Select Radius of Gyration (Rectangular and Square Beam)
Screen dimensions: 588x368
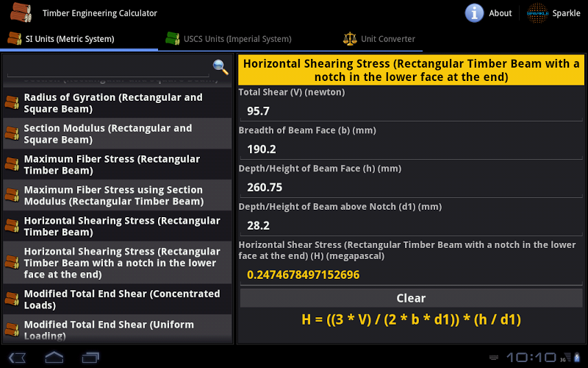click(x=118, y=103)
